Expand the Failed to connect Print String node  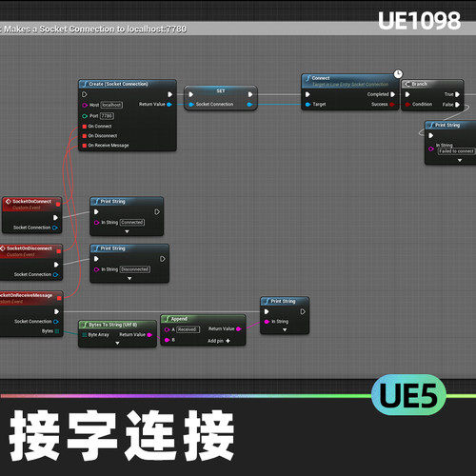(x=460, y=161)
